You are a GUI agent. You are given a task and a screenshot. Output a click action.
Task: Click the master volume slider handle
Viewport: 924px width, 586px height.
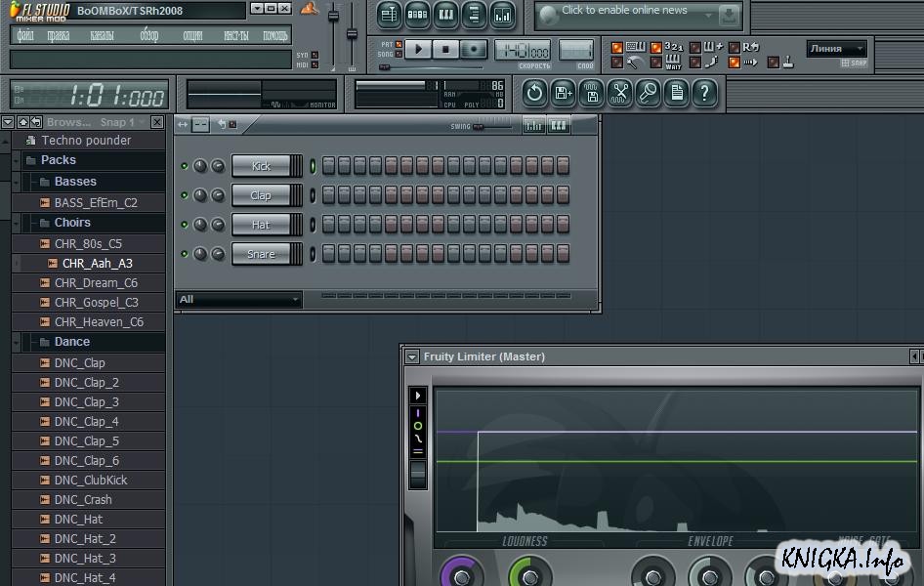pos(333,16)
